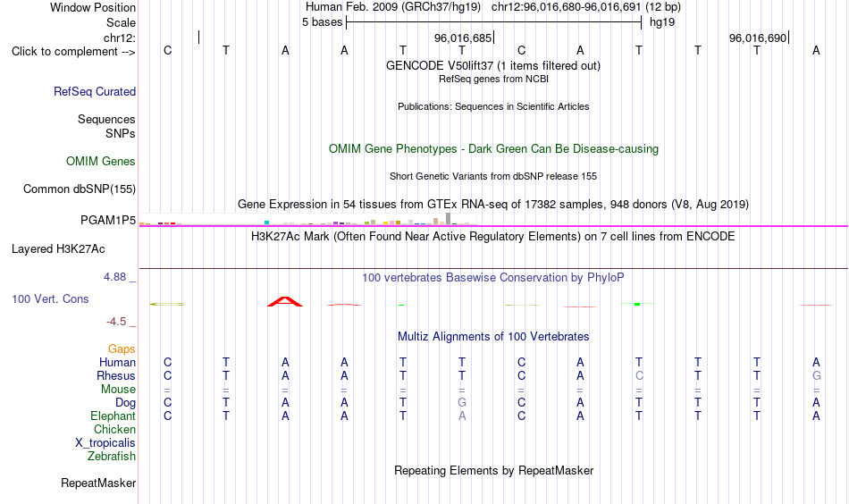Click 'Short Genetic Variants from dbSNP release 155'
The image size is (849, 504).
[493, 176]
